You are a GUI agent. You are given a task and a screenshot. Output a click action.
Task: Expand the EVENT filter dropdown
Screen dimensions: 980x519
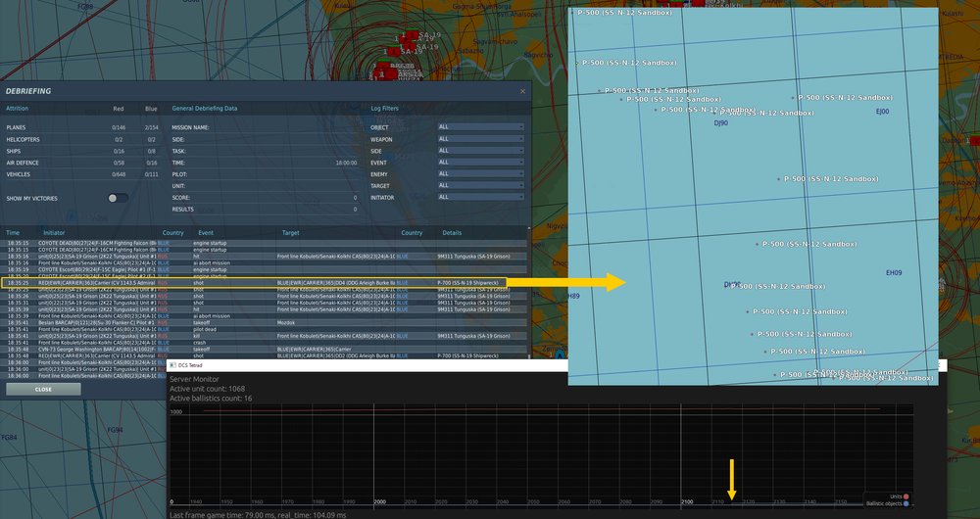pos(480,163)
